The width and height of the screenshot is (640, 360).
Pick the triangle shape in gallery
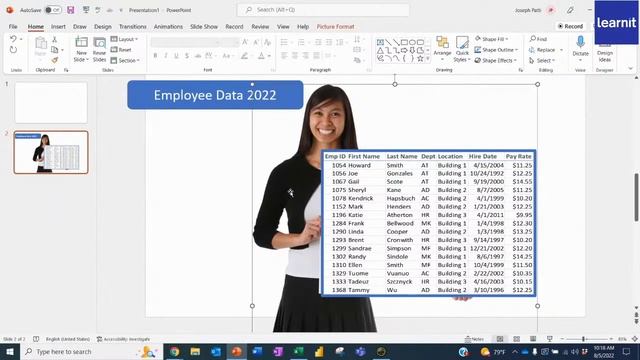pos(380,51)
